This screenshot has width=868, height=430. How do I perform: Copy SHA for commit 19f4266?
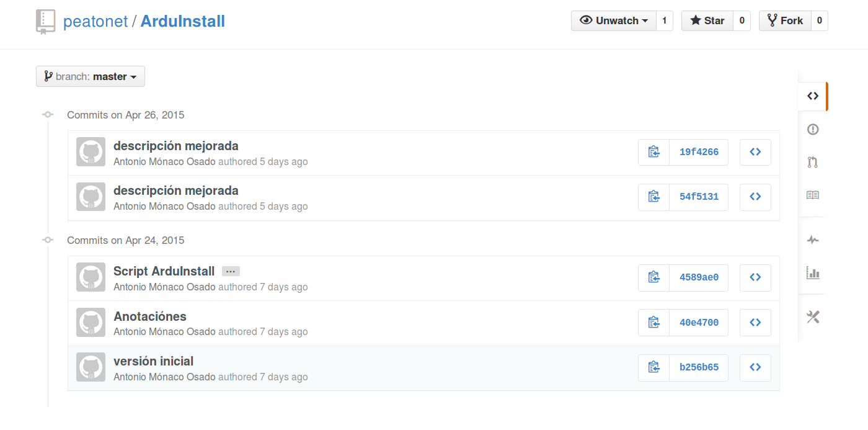coord(653,152)
